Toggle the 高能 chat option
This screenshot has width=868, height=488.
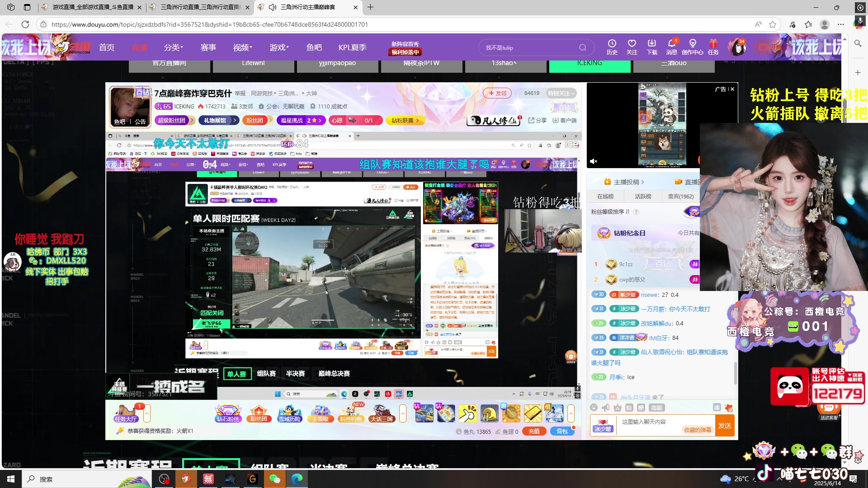tap(656, 408)
